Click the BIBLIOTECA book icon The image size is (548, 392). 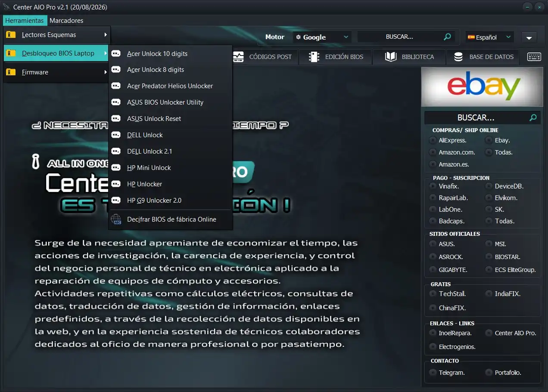pos(391,57)
